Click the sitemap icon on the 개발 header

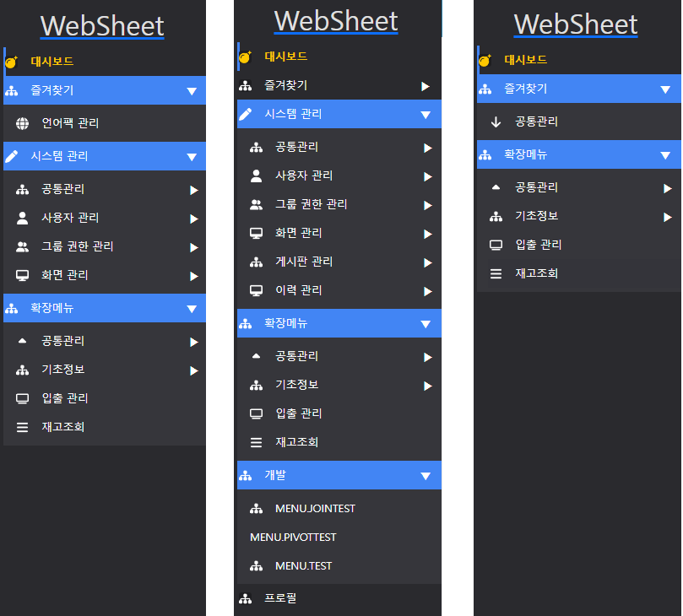point(245,476)
